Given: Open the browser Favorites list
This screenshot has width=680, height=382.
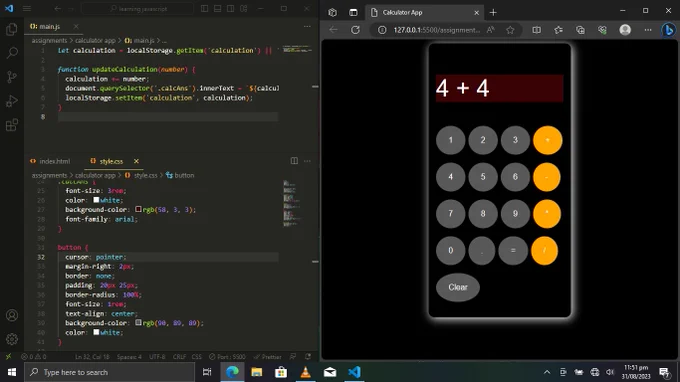Looking at the screenshot, I should tap(559, 30).
